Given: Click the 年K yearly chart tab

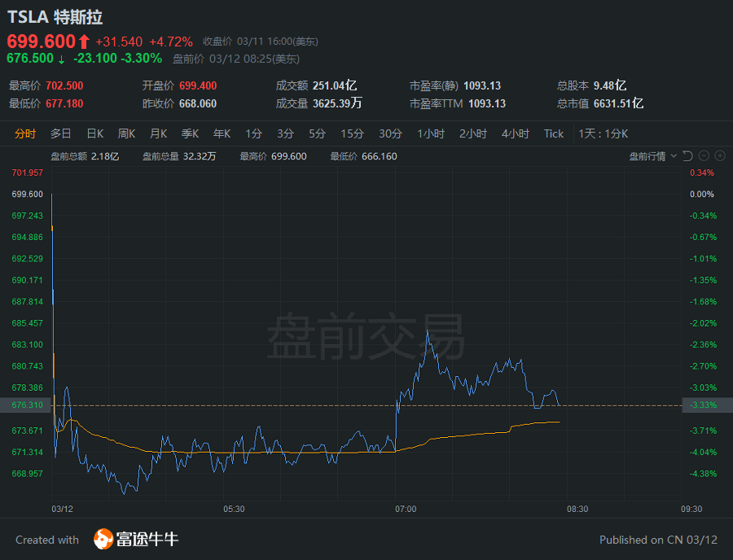Looking at the screenshot, I should coord(222,133).
